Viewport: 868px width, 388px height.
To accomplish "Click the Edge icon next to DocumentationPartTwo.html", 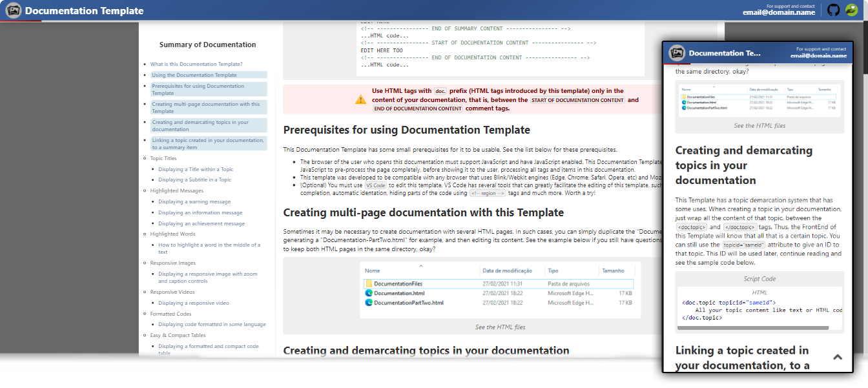I will tap(369, 302).
